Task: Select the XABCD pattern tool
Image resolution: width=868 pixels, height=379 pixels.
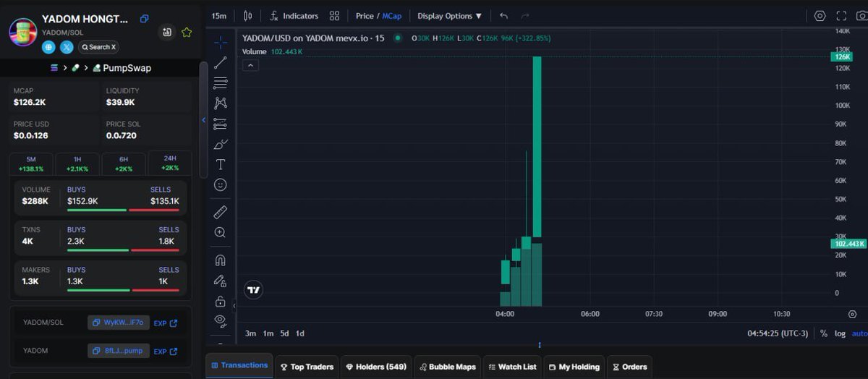Action: 221,103
